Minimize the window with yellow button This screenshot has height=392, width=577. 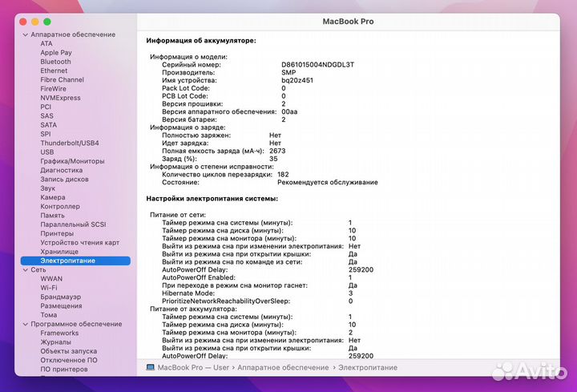tap(35, 22)
